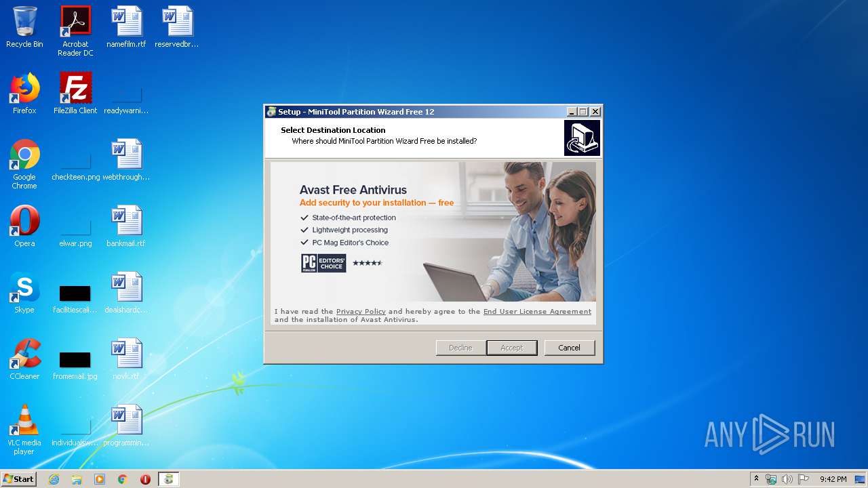Open the Recycle Bin desktop icon
Image resolution: width=868 pixels, height=488 pixels.
tap(24, 28)
